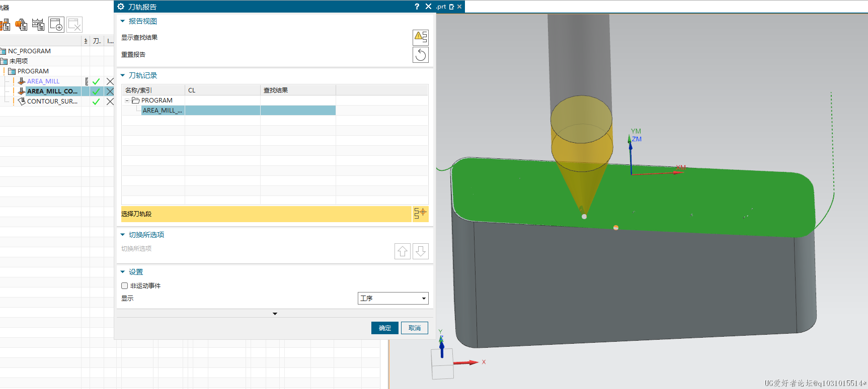Open the geometry view icon
This screenshot has height=389, width=868.
pos(21,24)
